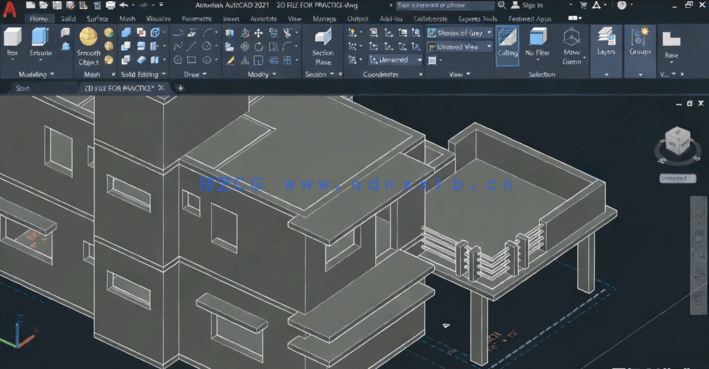Switch to the Collaborate ribbon tab
This screenshot has height=369, width=709.
coord(430,19)
